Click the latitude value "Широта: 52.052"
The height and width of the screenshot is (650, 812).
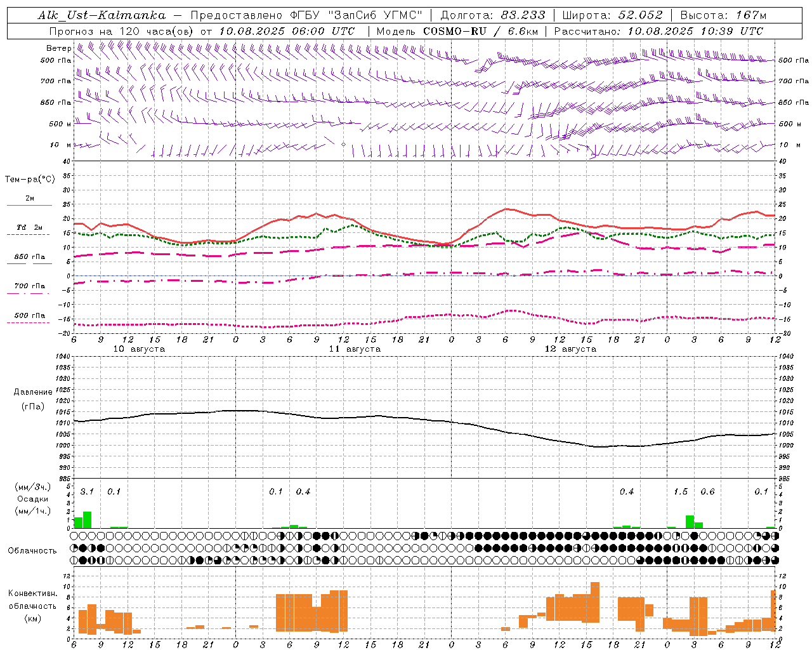613,15
